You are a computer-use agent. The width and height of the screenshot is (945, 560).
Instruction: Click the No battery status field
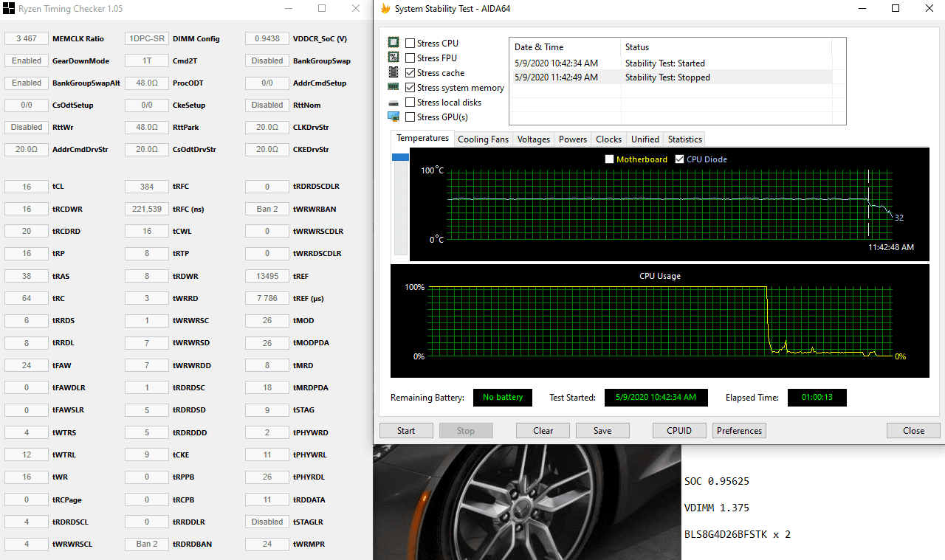coord(503,398)
